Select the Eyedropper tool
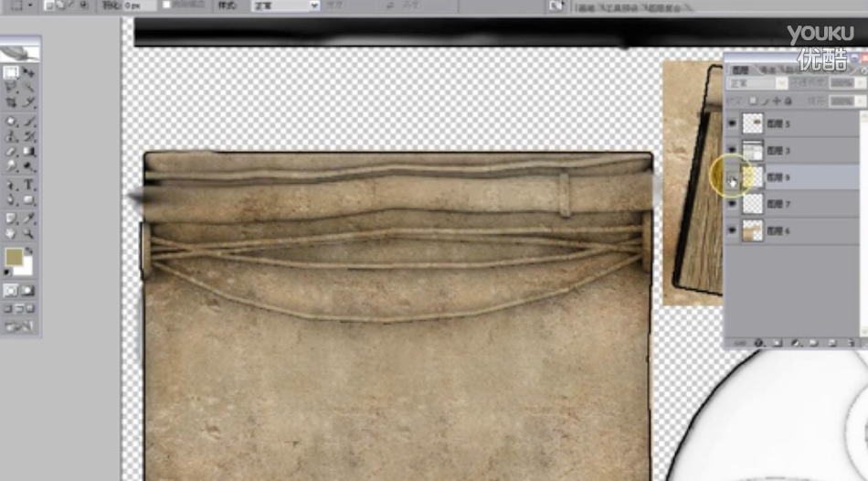 [29, 219]
